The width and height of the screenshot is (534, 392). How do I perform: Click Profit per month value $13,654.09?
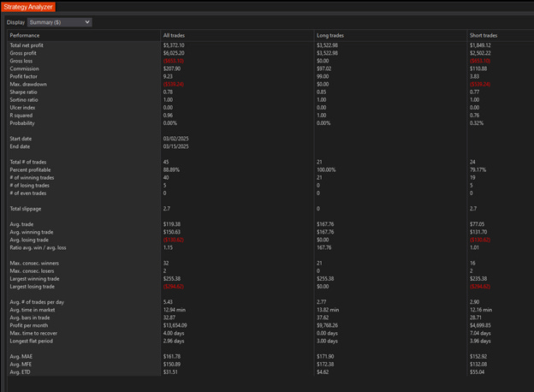175,325
